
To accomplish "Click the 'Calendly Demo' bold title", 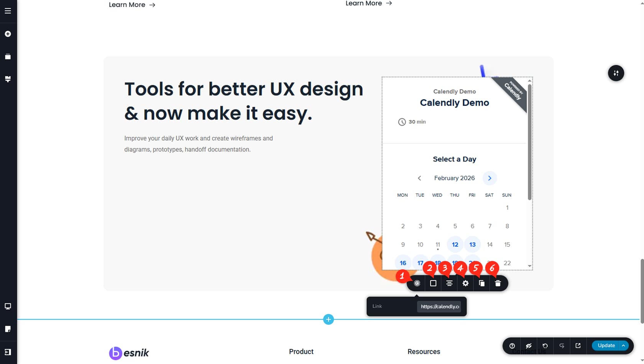I will pyautogui.click(x=455, y=103).
